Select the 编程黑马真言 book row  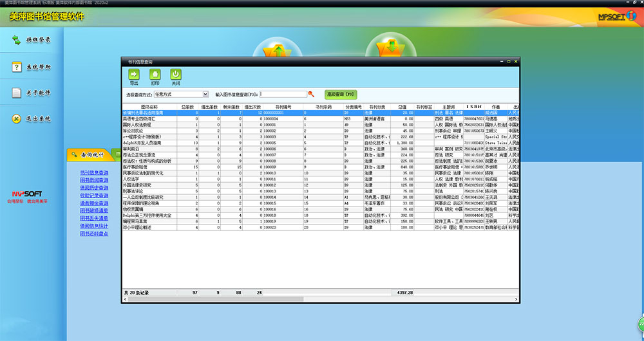click(x=149, y=221)
